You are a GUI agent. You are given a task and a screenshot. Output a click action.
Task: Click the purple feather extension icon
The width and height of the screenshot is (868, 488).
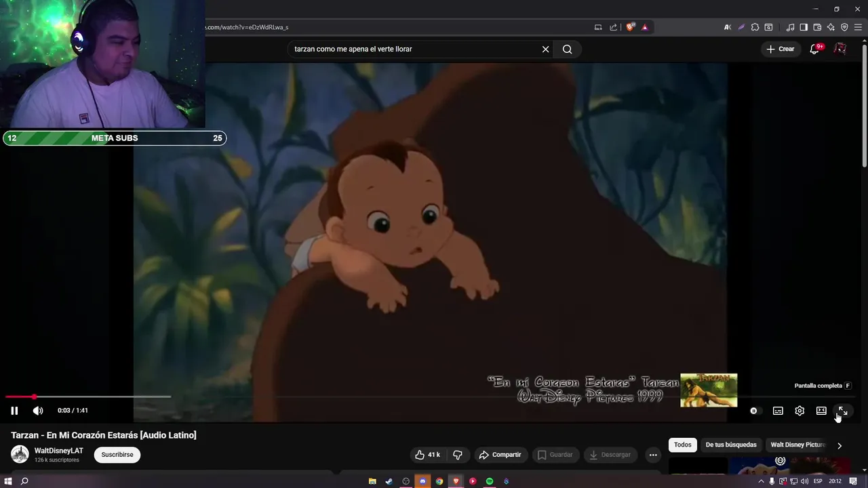click(x=741, y=27)
